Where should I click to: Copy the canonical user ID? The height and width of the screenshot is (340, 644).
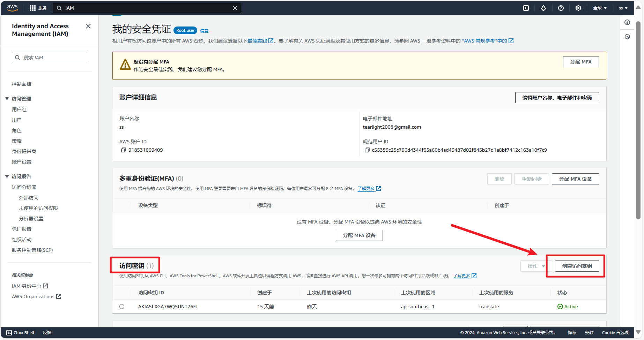pos(367,150)
